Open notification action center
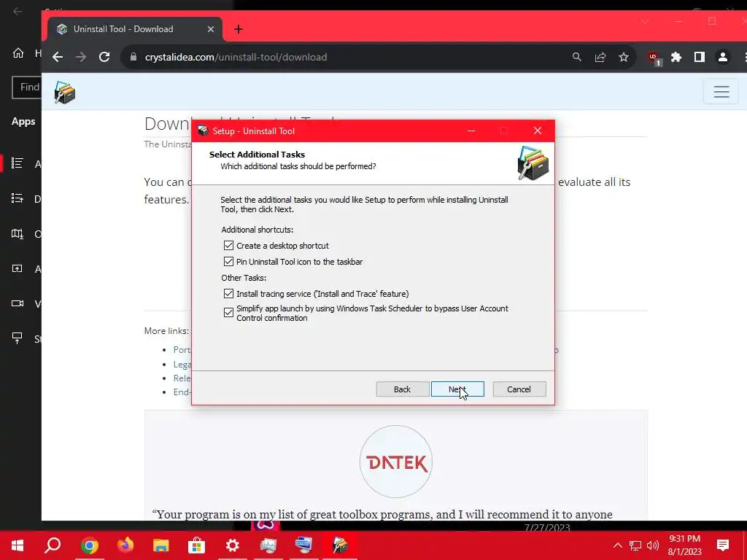 coord(723,545)
